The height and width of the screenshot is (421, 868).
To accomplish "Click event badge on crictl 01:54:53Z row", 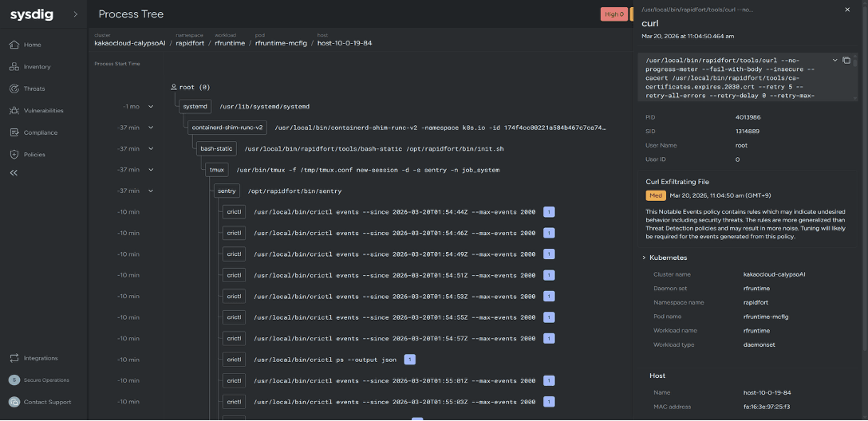I will point(549,297).
